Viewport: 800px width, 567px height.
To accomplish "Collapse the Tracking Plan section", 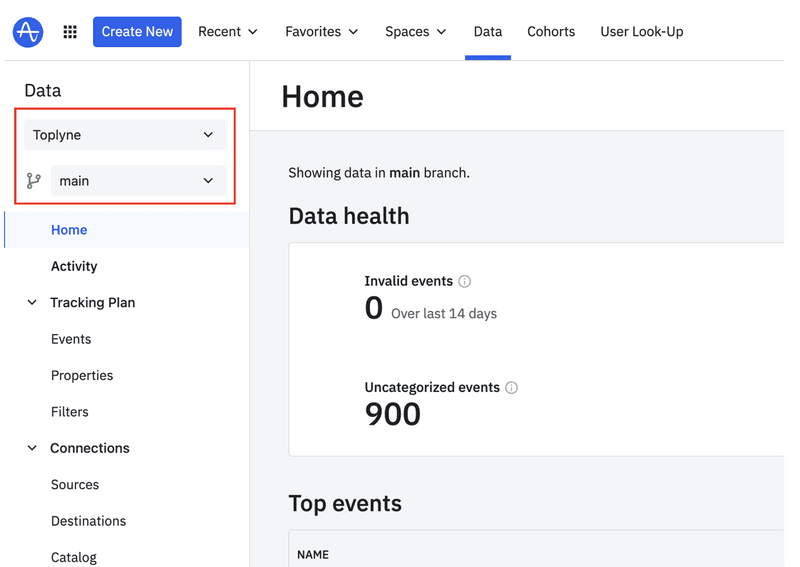I will (32, 303).
